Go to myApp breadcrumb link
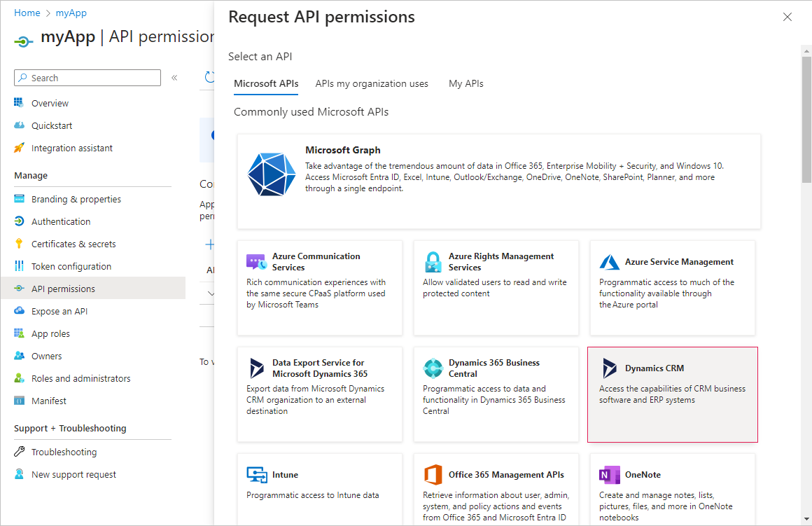812x526 pixels. 71,13
